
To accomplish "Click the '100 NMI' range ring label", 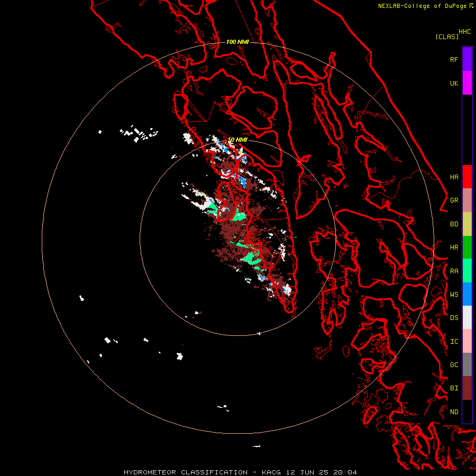I will click(237, 42).
